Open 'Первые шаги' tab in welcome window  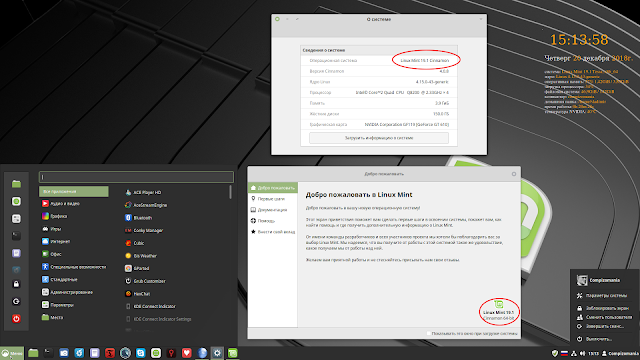click(x=273, y=199)
